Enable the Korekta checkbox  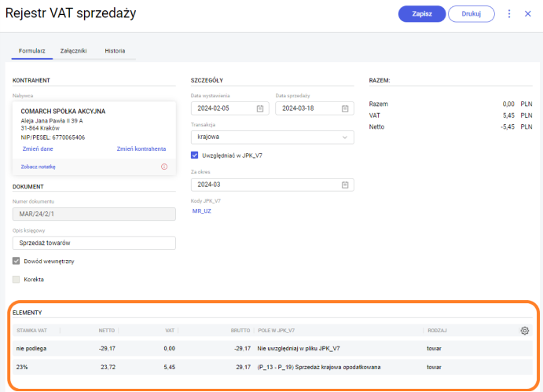click(17, 279)
